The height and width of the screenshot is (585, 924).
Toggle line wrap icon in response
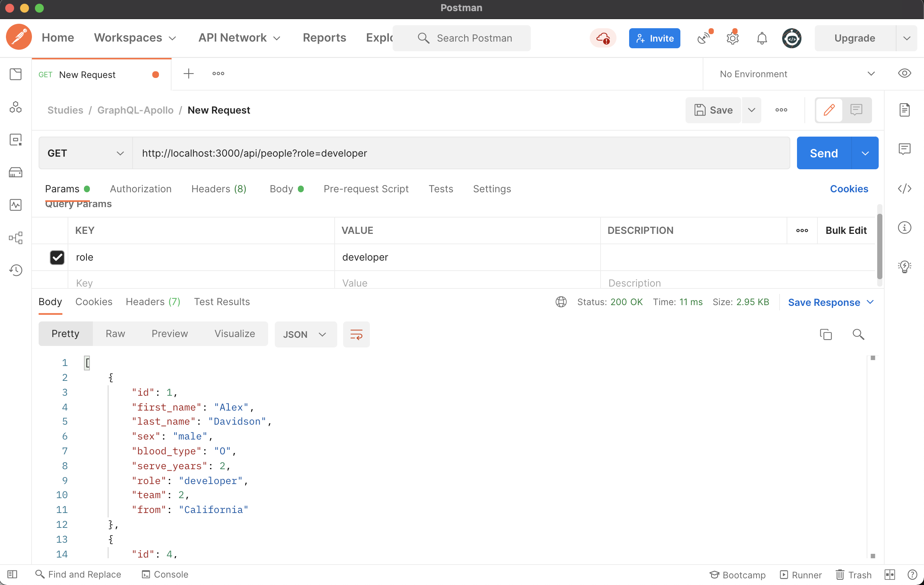(x=356, y=334)
